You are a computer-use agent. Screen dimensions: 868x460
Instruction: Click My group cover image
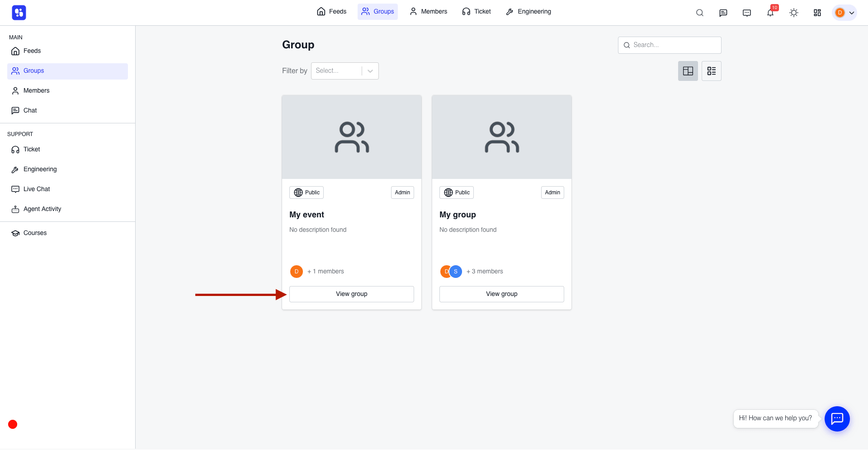pos(502,137)
